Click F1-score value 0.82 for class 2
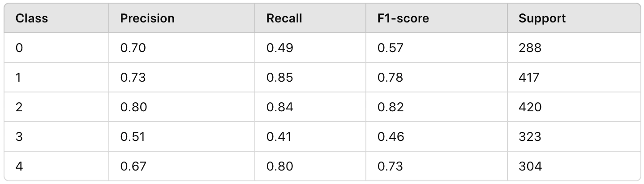Viewport: 644px width, 184px height. click(x=391, y=107)
